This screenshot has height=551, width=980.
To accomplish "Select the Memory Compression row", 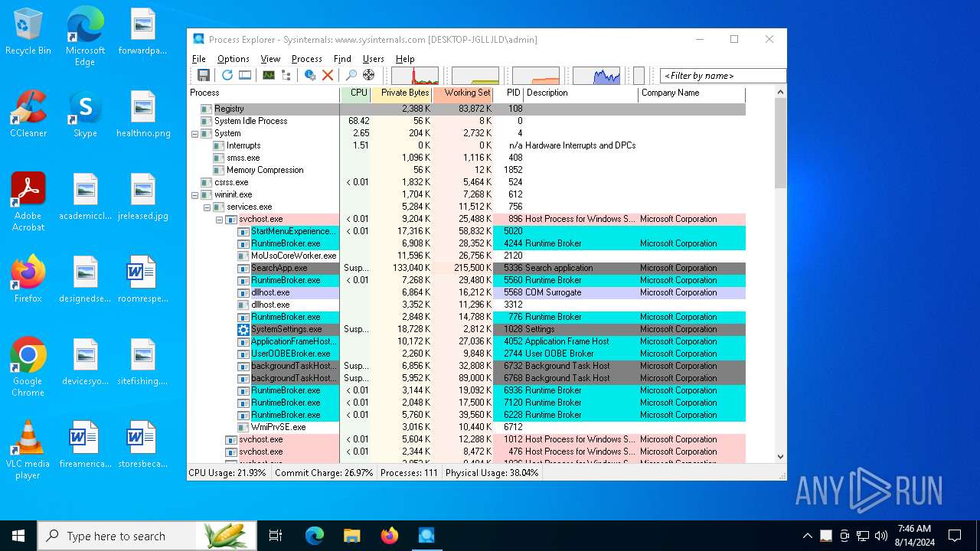I will (466, 171).
